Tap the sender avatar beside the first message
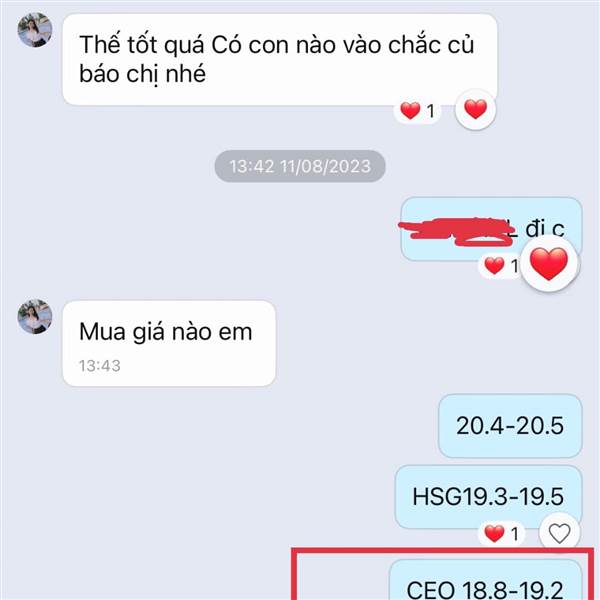Viewport: 600px width, 600px height. [x=35, y=30]
